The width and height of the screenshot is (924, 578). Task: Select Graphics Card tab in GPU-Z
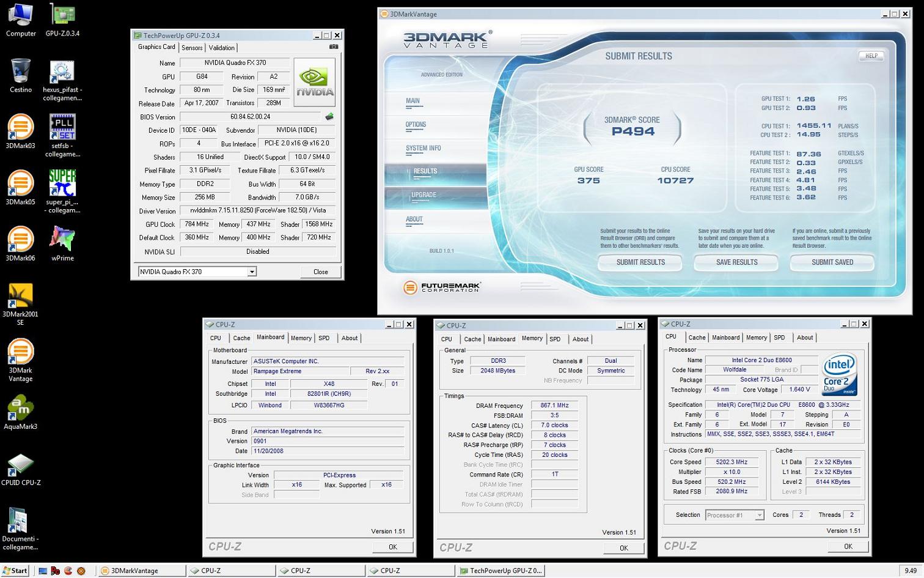(156, 47)
